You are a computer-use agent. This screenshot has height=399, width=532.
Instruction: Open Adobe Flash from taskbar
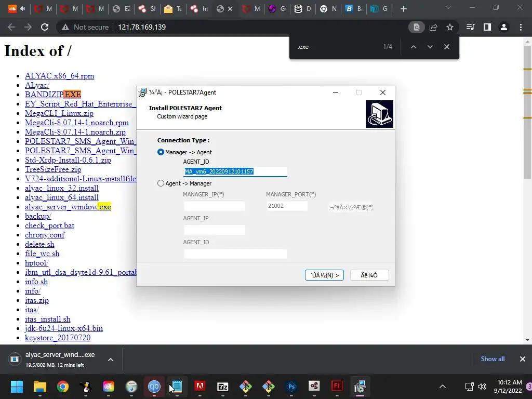pyautogui.click(x=337, y=387)
